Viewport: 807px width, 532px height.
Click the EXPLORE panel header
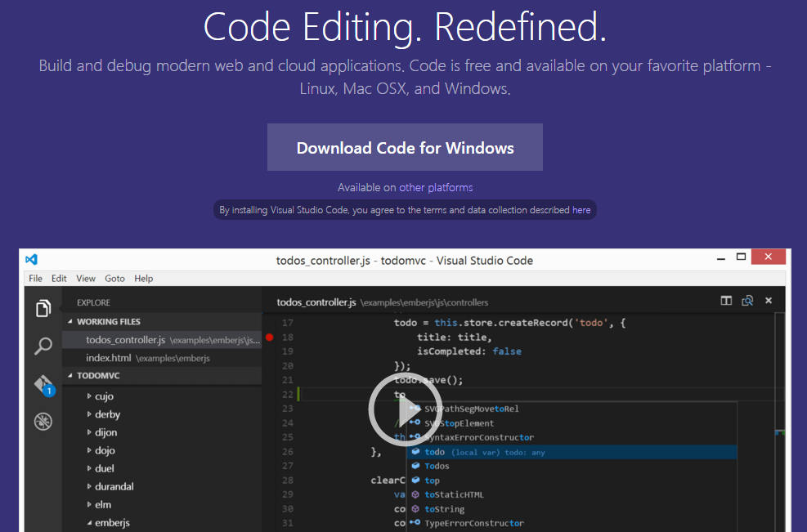pos(94,302)
